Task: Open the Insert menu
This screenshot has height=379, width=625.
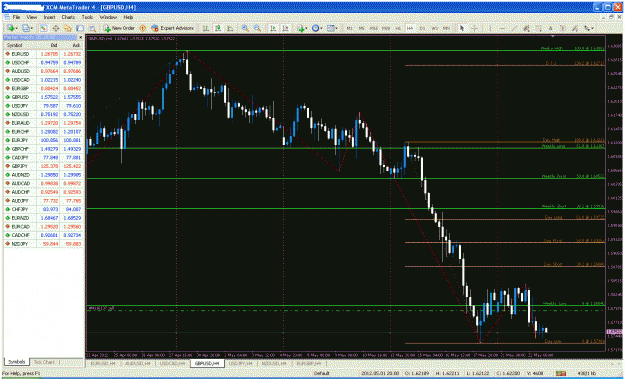Action: coord(49,18)
